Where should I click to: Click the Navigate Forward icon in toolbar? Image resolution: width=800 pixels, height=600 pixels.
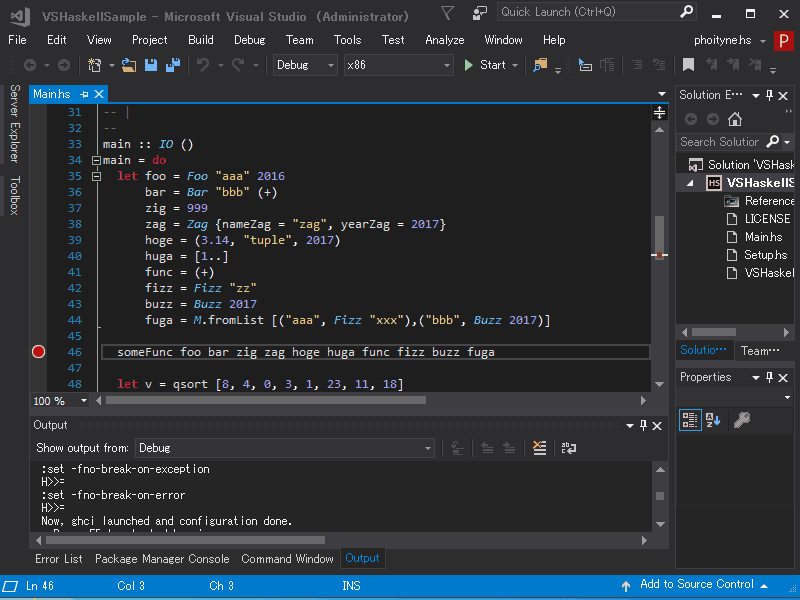pos(64,65)
